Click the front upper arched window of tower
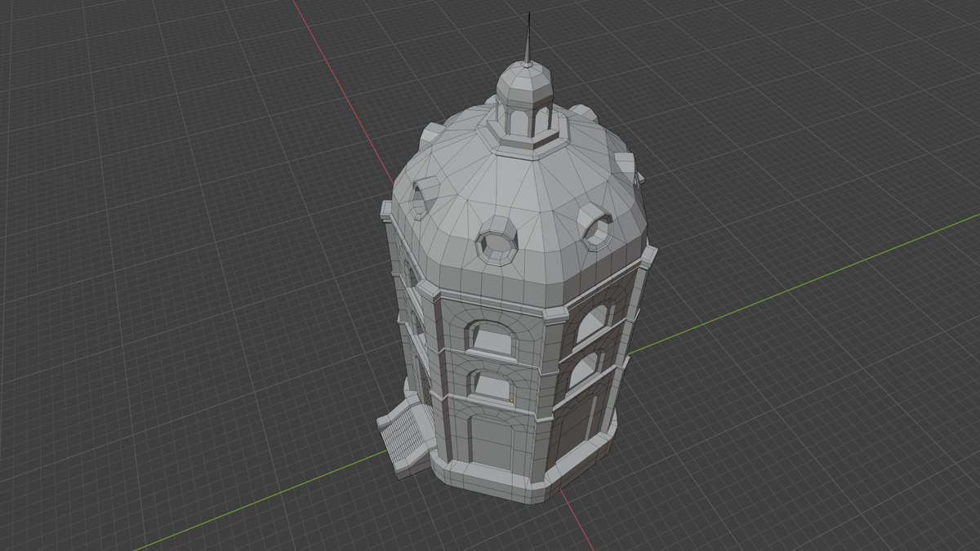Screen dimensions: 980x551 pyautogui.click(x=492, y=338)
